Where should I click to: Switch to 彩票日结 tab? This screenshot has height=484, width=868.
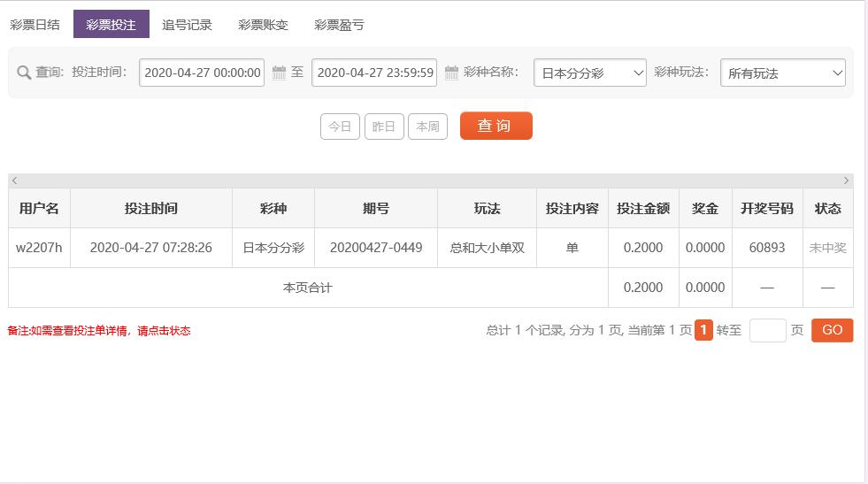point(35,25)
